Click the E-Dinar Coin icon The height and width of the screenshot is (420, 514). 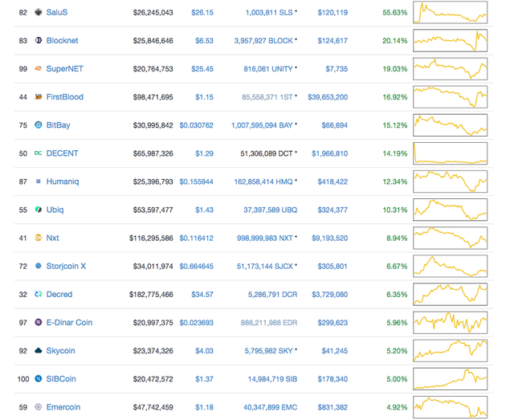tap(39, 323)
